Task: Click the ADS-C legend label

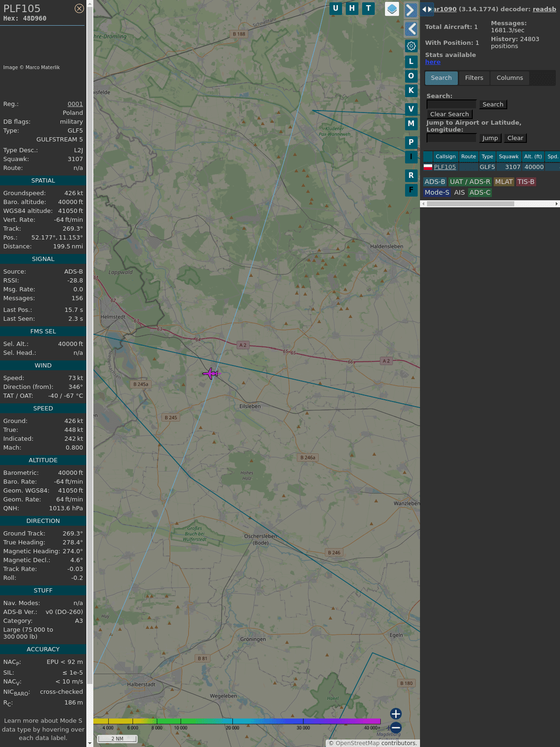Action: [480, 192]
